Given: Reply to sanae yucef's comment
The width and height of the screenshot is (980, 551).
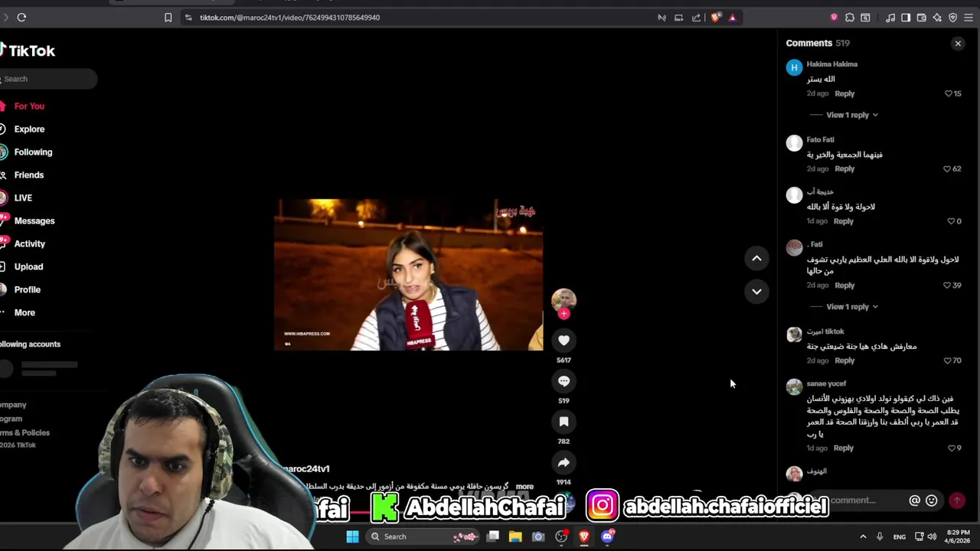Looking at the screenshot, I should [843, 448].
